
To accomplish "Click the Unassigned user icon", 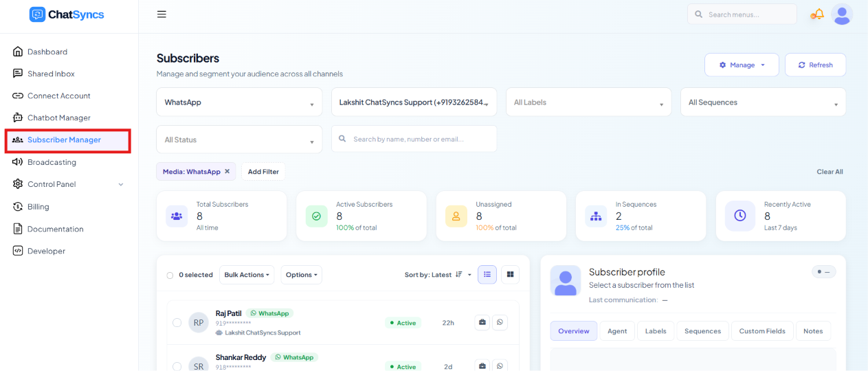I will click(x=456, y=216).
